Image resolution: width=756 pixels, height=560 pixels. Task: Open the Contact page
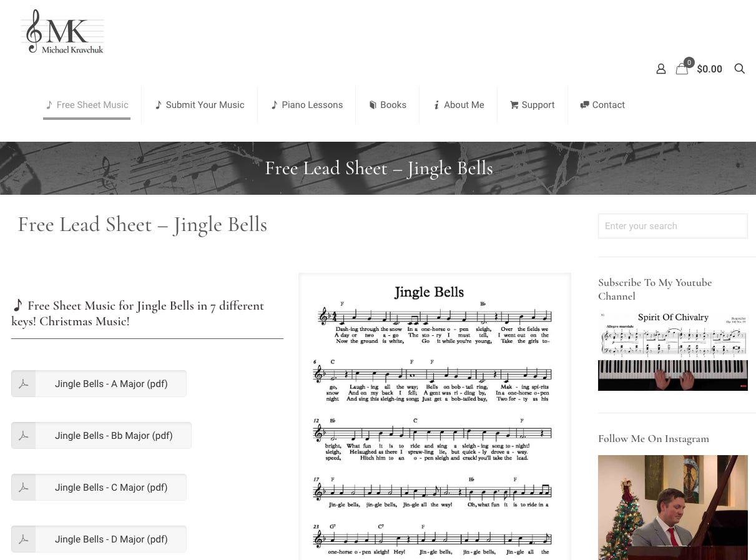coord(602,105)
